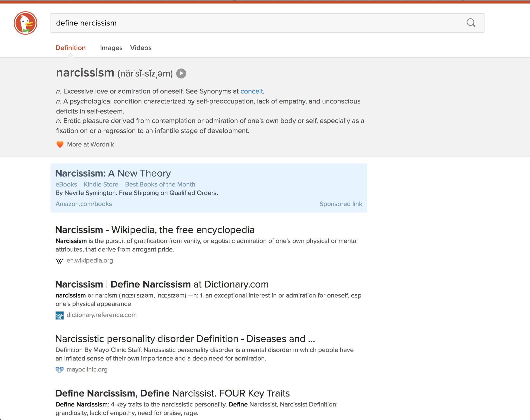Open 'Narcissistic personality disorder Definition' result

point(185,339)
